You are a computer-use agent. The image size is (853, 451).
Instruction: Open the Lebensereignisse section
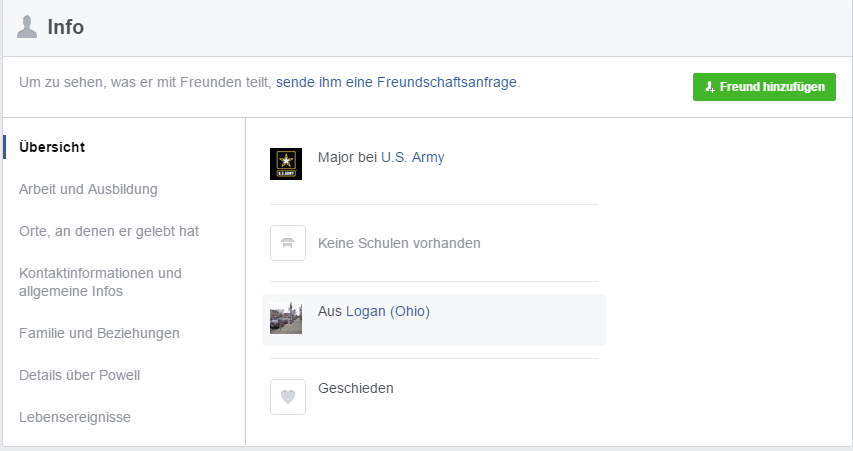75,417
